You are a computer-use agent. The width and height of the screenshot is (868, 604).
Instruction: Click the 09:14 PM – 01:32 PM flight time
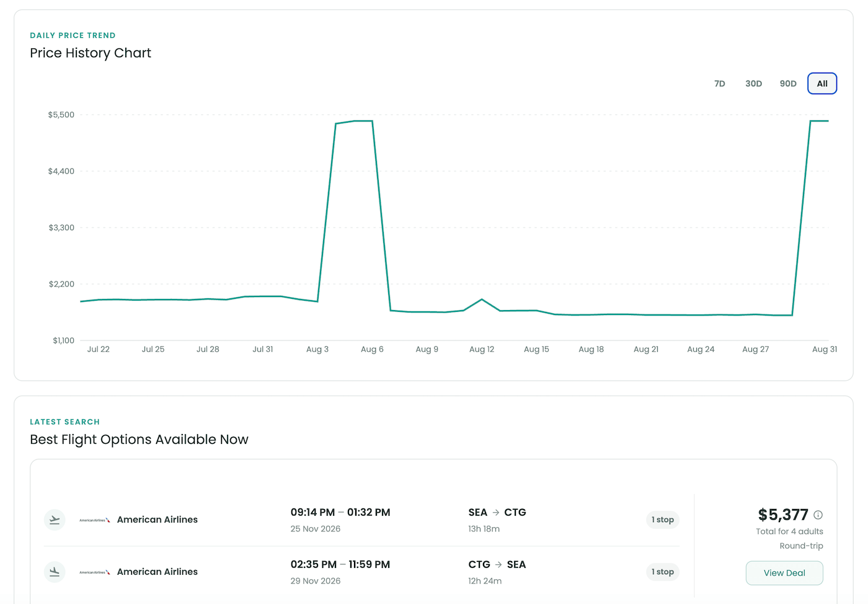point(340,512)
